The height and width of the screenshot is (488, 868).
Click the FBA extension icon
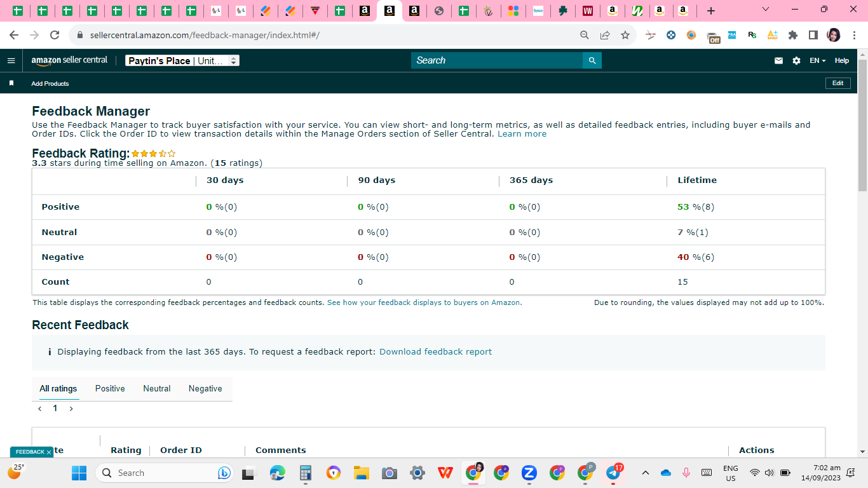coord(732,35)
